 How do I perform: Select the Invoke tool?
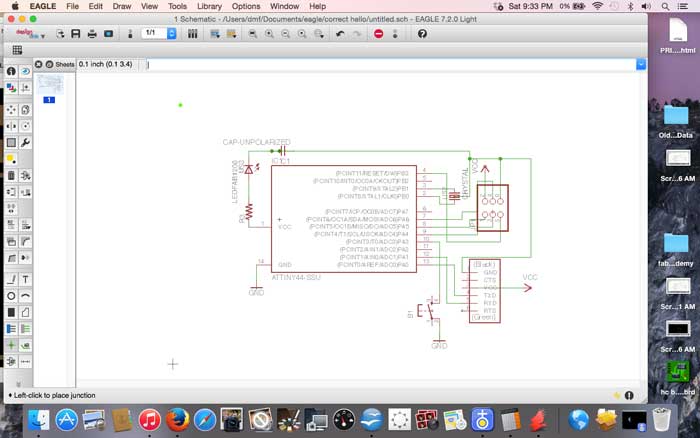coord(25,258)
